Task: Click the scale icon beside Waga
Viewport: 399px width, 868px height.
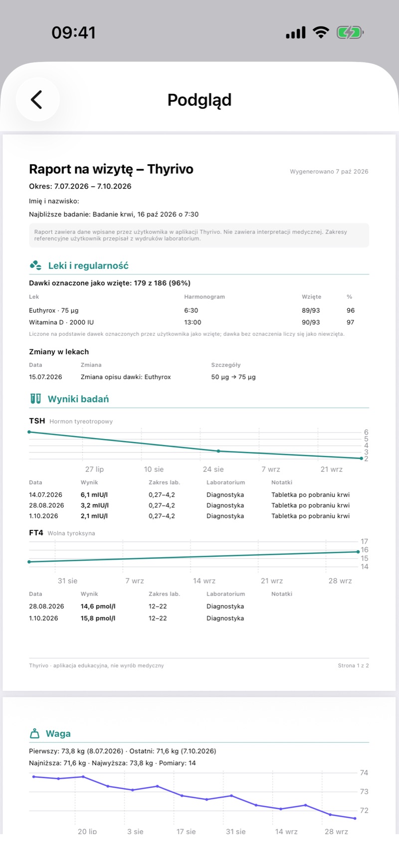Action: pyautogui.click(x=34, y=733)
